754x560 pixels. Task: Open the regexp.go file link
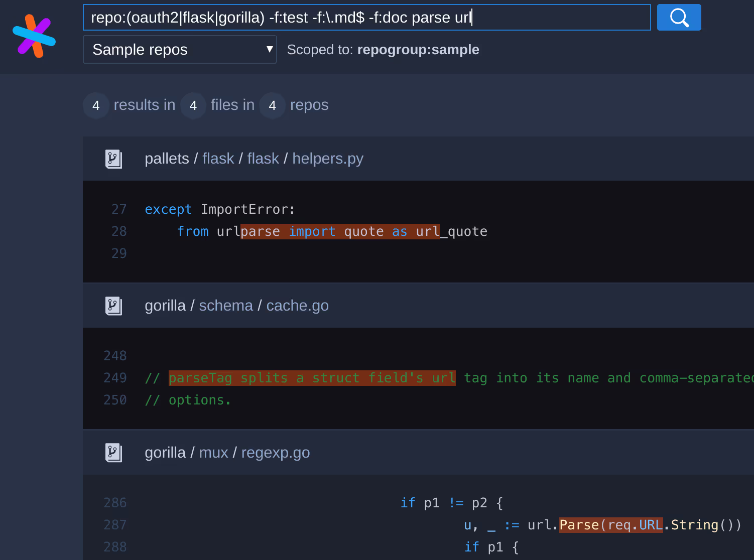pos(276,453)
